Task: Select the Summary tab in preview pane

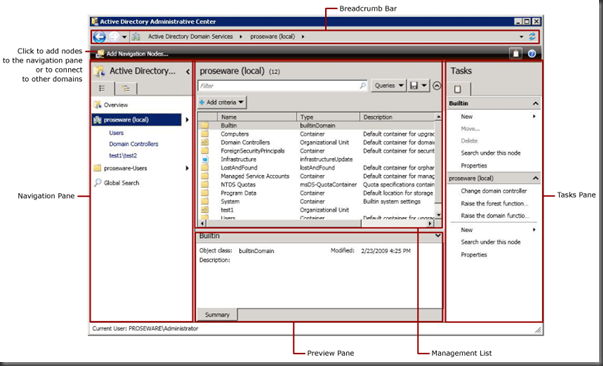Action: [217, 314]
